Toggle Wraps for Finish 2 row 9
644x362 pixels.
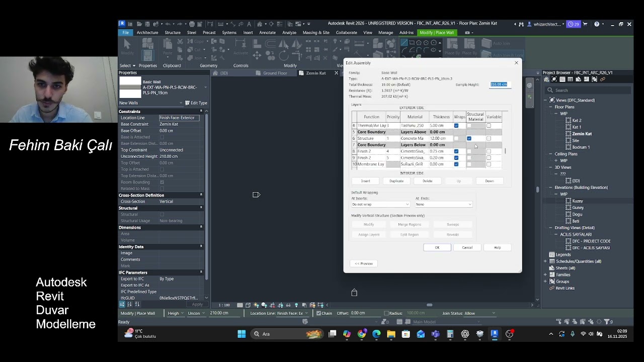tap(456, 158)
